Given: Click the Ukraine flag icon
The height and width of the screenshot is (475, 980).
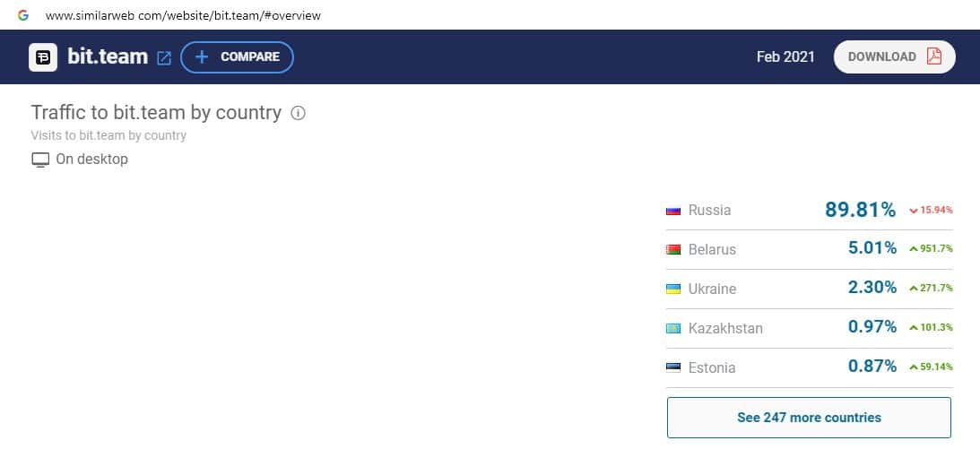Looking at the screenshot, I should point(673,289).
